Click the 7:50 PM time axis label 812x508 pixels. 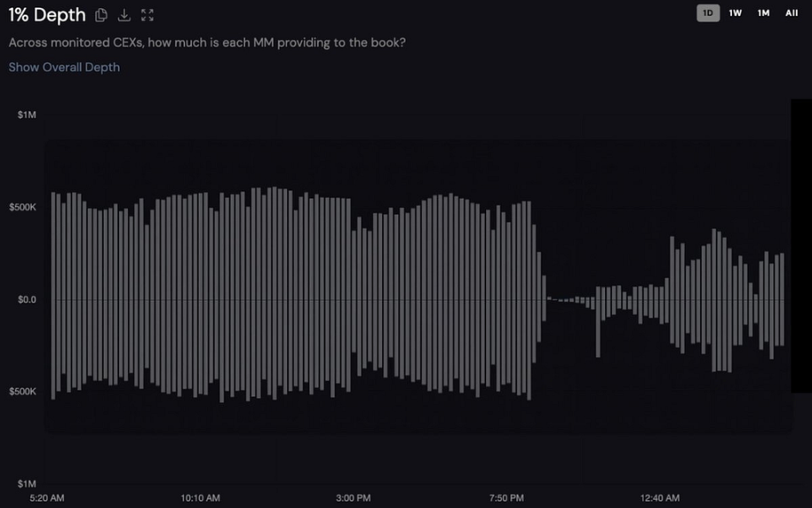pos(506,498)
